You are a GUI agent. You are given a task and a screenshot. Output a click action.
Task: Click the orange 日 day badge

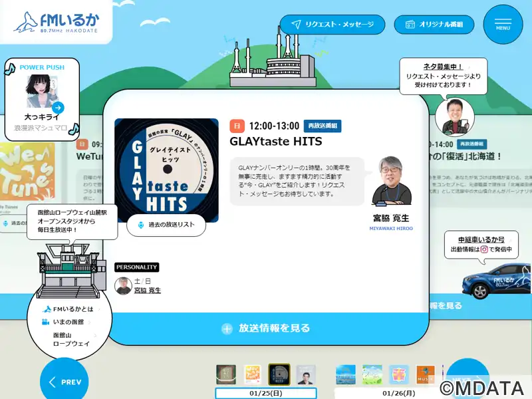click(x=237, y=126)
